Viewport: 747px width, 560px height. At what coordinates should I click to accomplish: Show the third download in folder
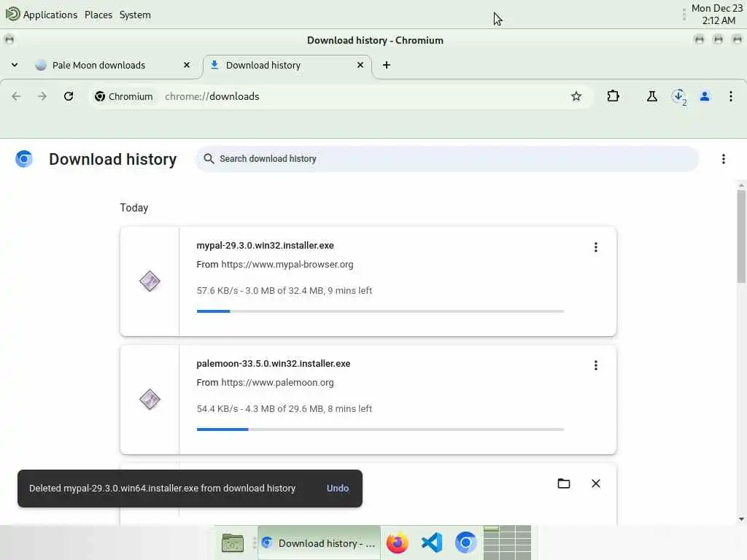(x=564, y=484)
